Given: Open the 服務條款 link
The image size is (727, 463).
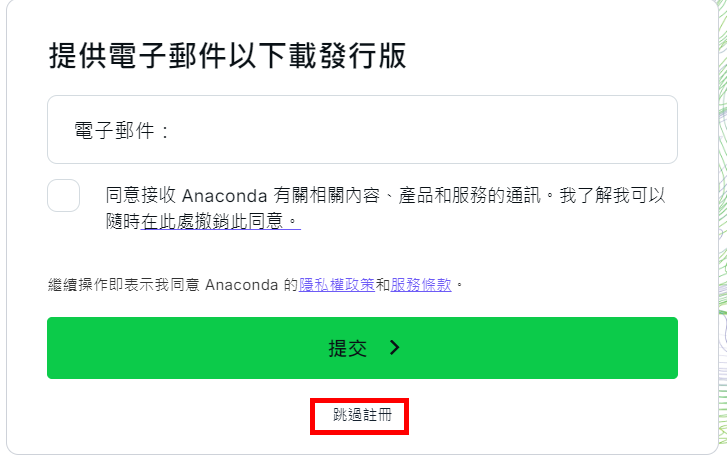Looking at the screenshot, I should pos(421,285).
